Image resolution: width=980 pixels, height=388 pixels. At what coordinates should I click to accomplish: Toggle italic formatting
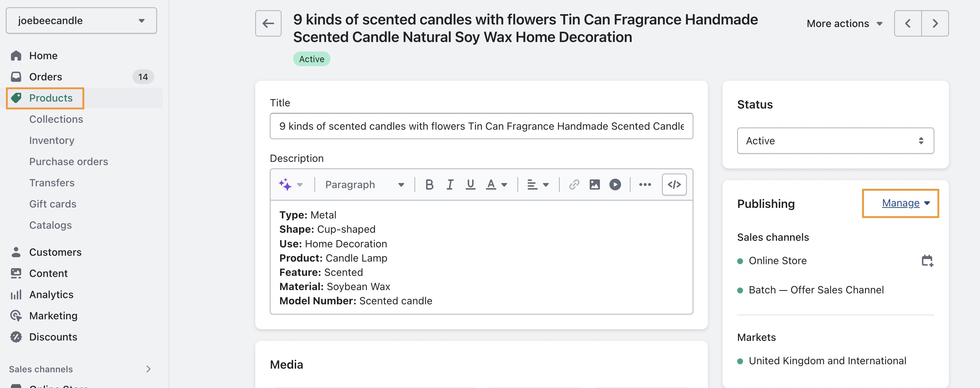tap(450, 185)
